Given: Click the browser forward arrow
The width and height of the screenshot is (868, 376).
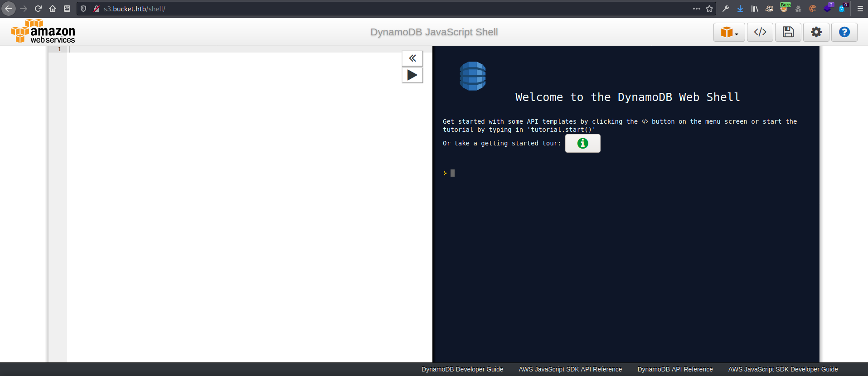Looking at the screenshot, I should [x=24, y=9].
